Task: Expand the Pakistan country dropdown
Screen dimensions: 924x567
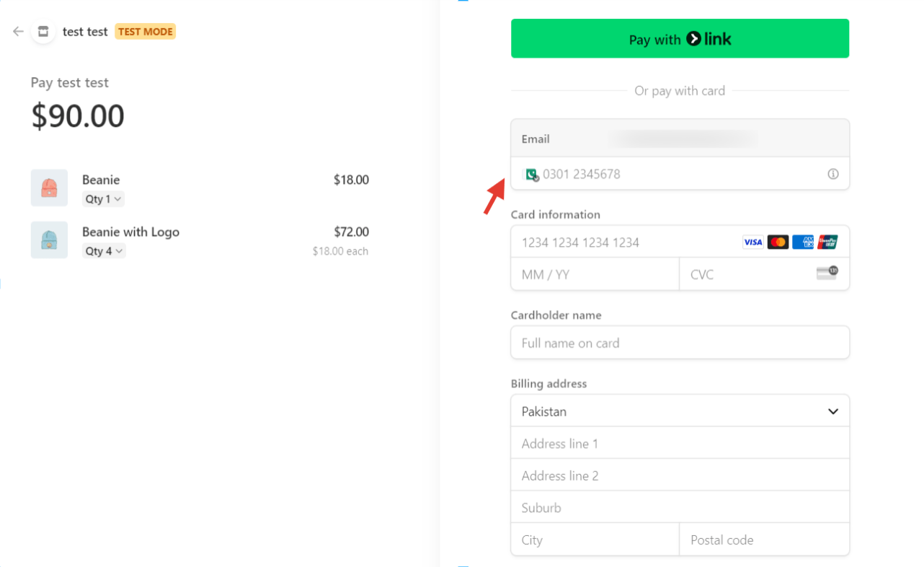Action: [680, 411]
